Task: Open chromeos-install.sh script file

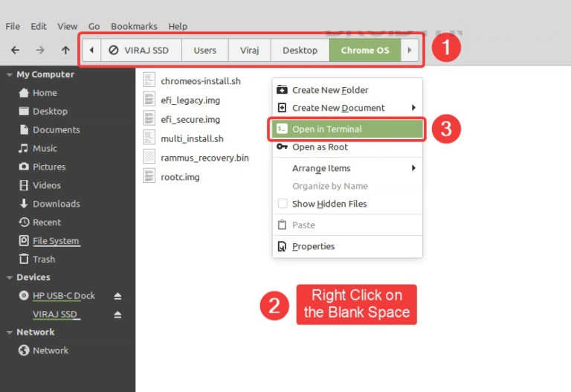Action: [x=200, y=81]
